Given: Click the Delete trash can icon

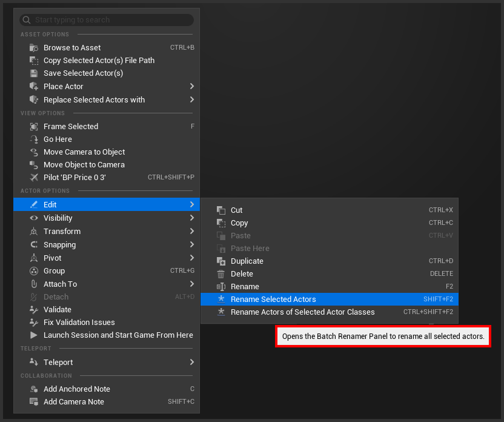Looking at the screenshot, I should [221, 274].
